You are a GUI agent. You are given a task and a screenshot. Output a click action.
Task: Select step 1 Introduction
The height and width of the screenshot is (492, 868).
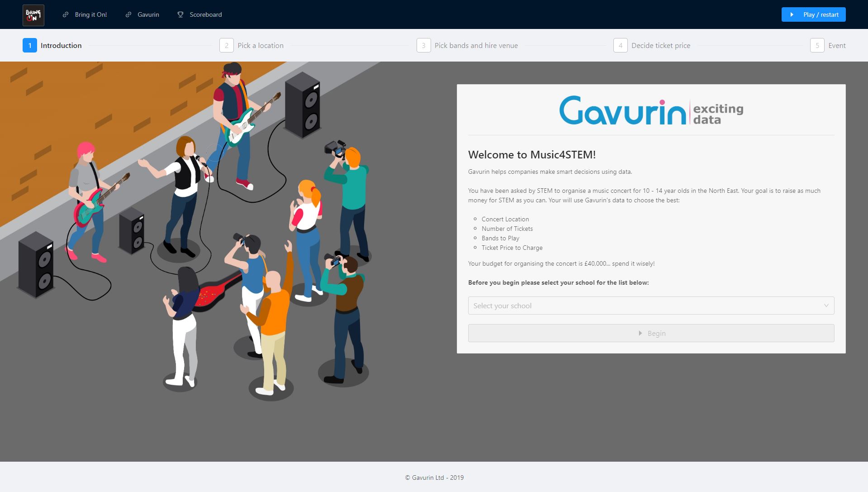(x=52, y=45)
